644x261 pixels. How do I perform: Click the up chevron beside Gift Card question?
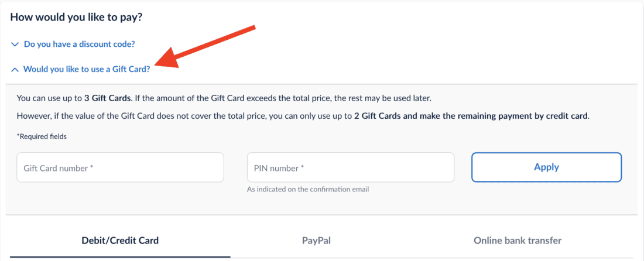pos(15,70)
